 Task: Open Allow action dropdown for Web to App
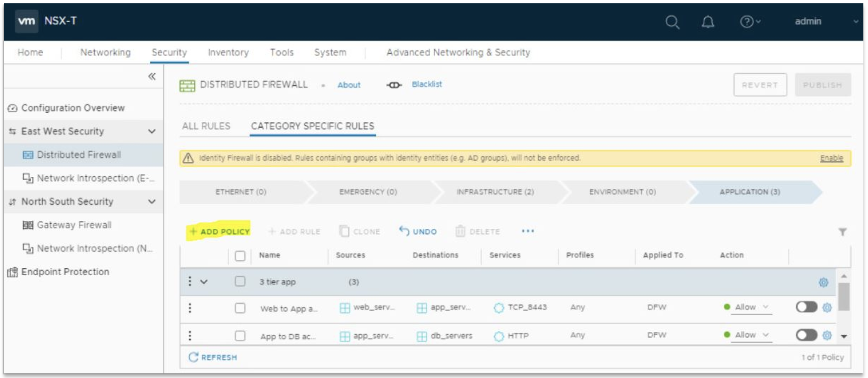pyautogui.click(x=751, y=307)
